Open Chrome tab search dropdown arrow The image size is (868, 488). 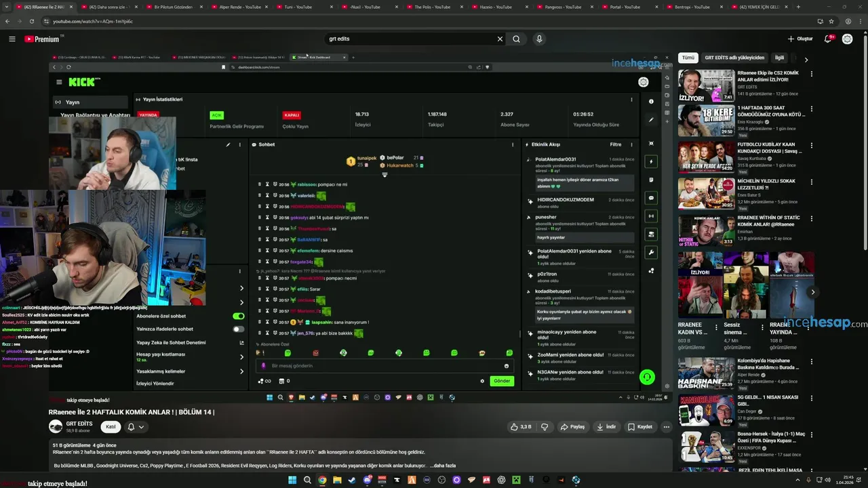7,7
